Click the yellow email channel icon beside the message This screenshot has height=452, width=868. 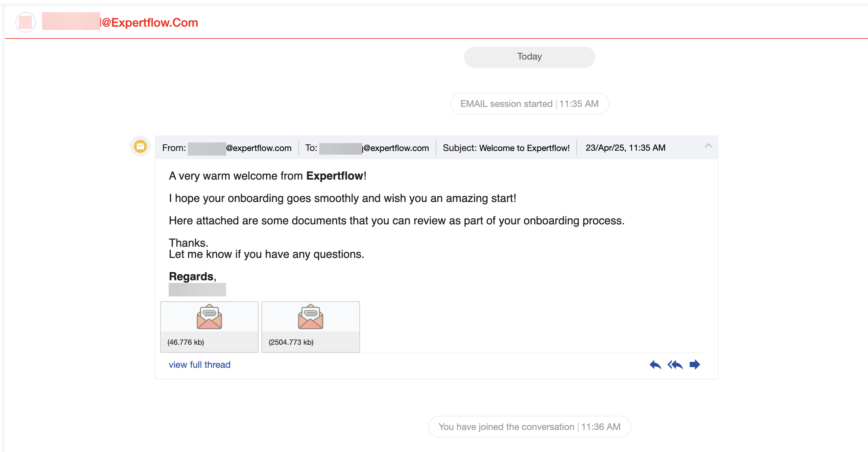pyautogui.click(x=140, y=146)
